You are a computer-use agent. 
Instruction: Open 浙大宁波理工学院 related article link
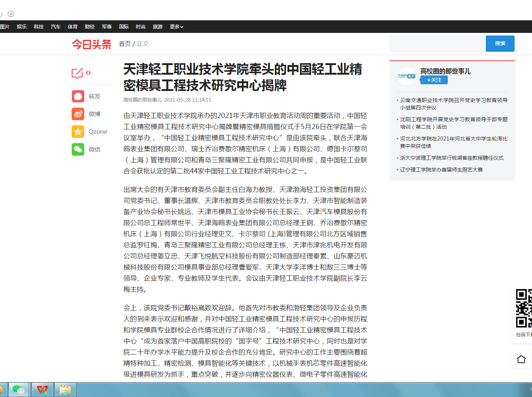click(x=451, y=158)
